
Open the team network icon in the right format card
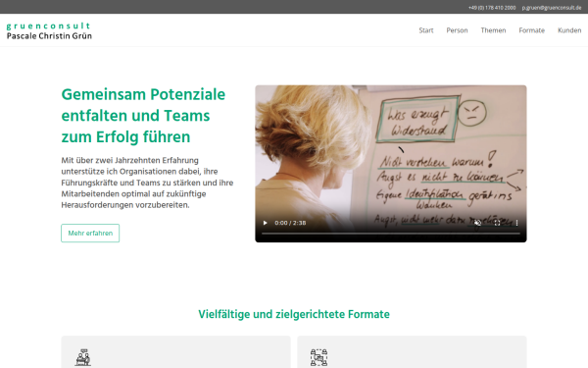click(318, 358)
